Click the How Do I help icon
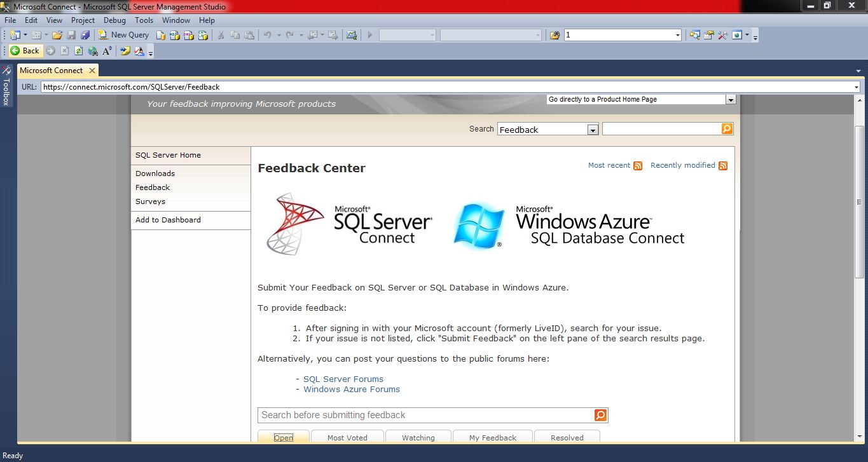The height and width of the screenshot is (462, 868). pos(125,51)
